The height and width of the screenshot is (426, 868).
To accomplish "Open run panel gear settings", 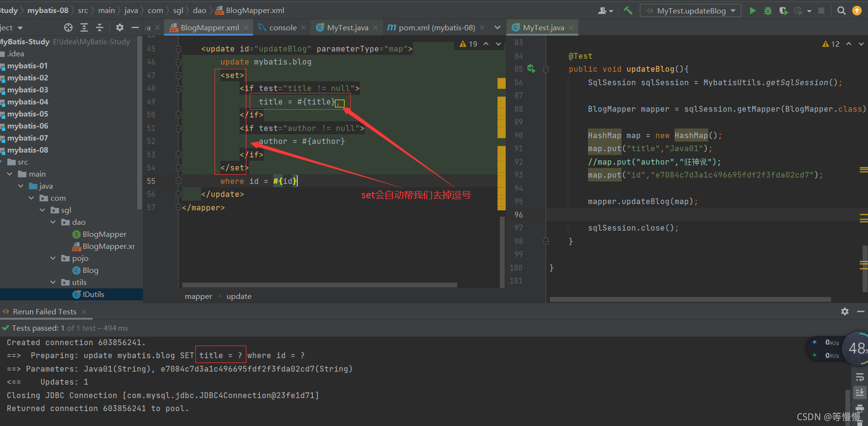I will (x=845, y=311).
